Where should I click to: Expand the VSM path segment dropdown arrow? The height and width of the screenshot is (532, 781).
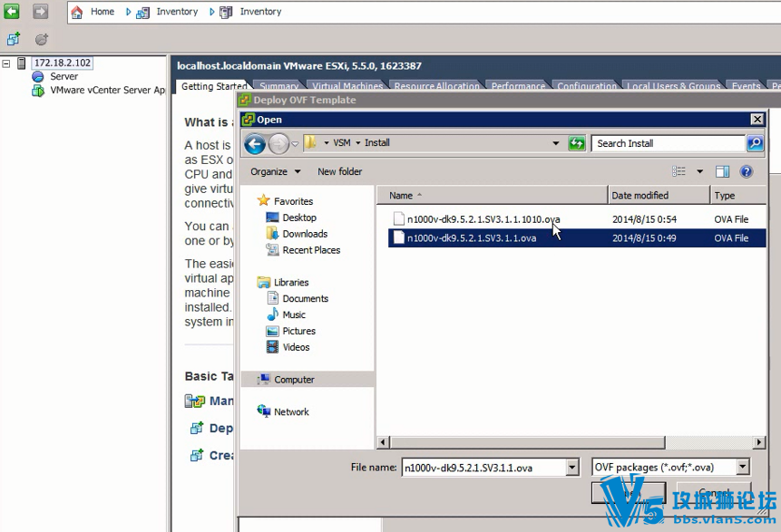pos(327,143)
